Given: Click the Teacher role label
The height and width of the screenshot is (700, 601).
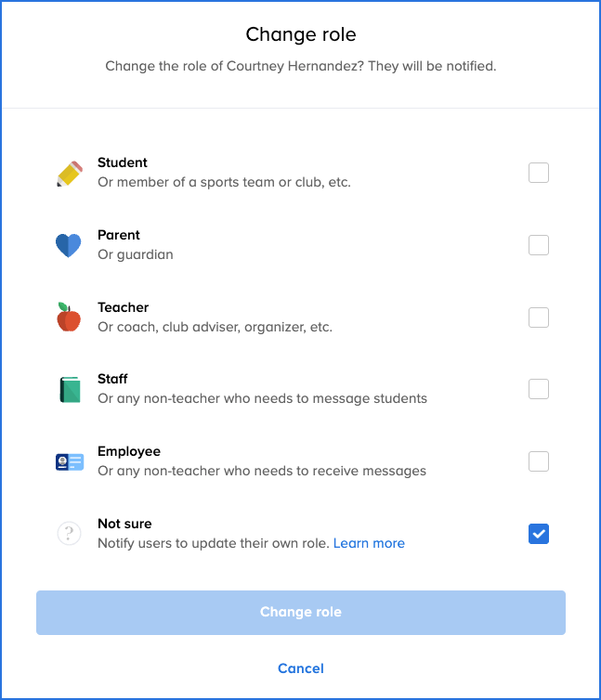Looking at the screenshot, I should pyautogui.click(x=124, y=307).
